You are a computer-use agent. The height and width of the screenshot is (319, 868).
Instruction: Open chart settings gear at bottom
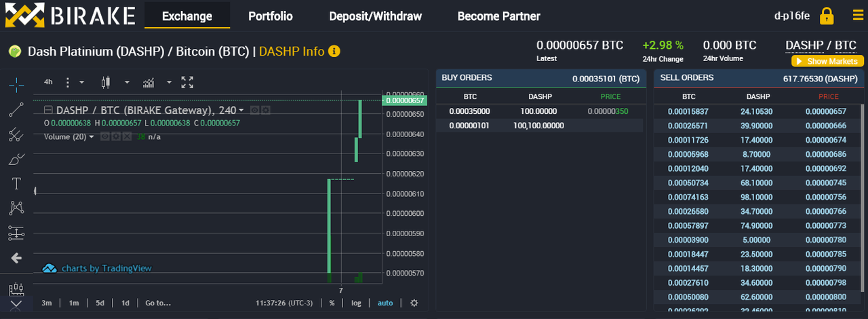(x=414, y=303)
